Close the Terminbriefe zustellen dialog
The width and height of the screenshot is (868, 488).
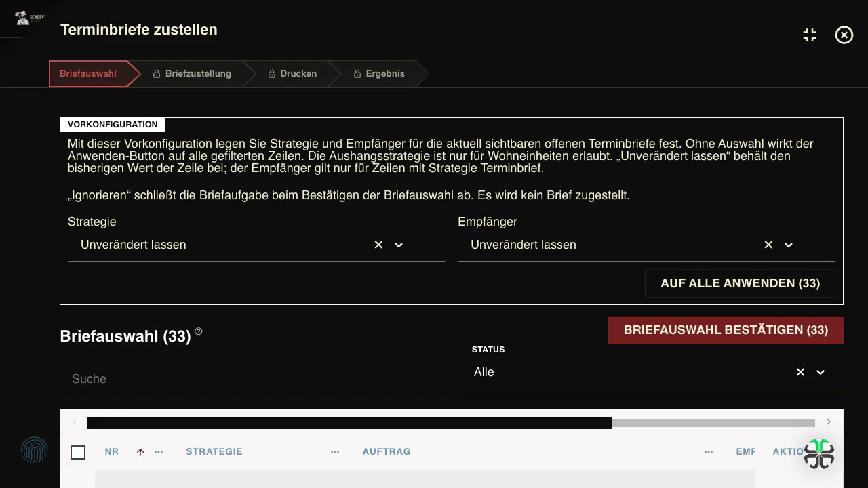click(x=844, y=35)
